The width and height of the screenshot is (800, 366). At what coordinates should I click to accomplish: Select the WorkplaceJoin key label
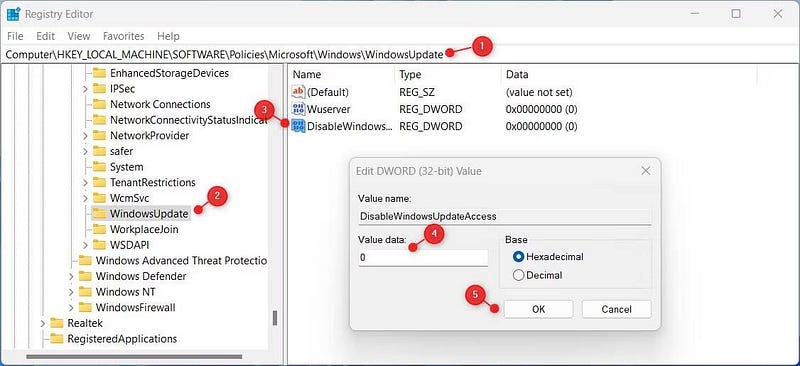144,229
